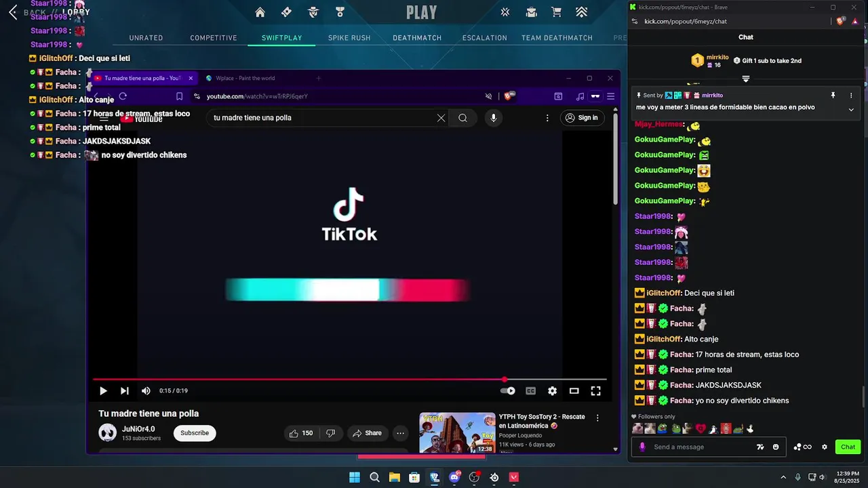Mute the YouTube player volume

click(146, 391)
